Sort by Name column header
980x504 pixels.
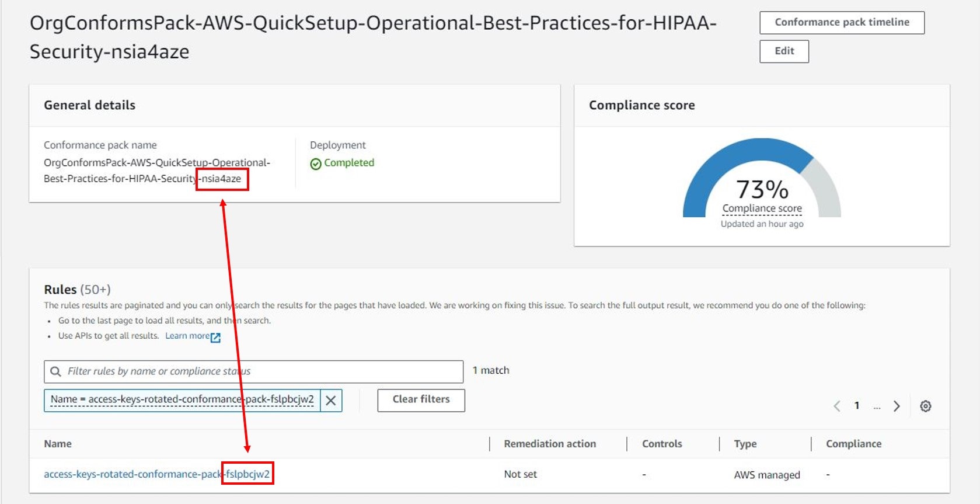pos(58,444)
